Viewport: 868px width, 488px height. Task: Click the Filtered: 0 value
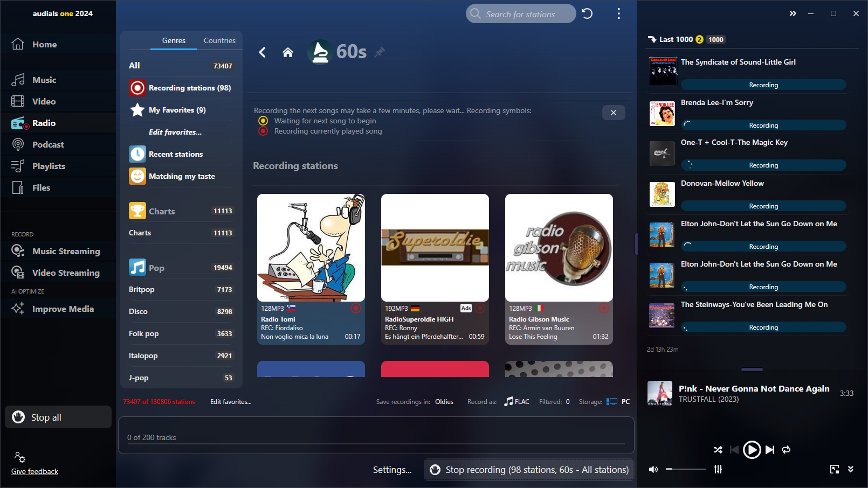click(x=568, y=402)
